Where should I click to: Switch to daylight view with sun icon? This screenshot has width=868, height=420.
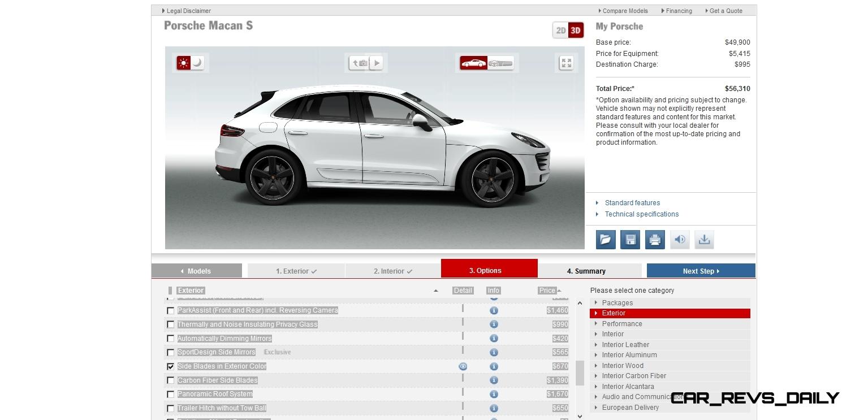183,63
